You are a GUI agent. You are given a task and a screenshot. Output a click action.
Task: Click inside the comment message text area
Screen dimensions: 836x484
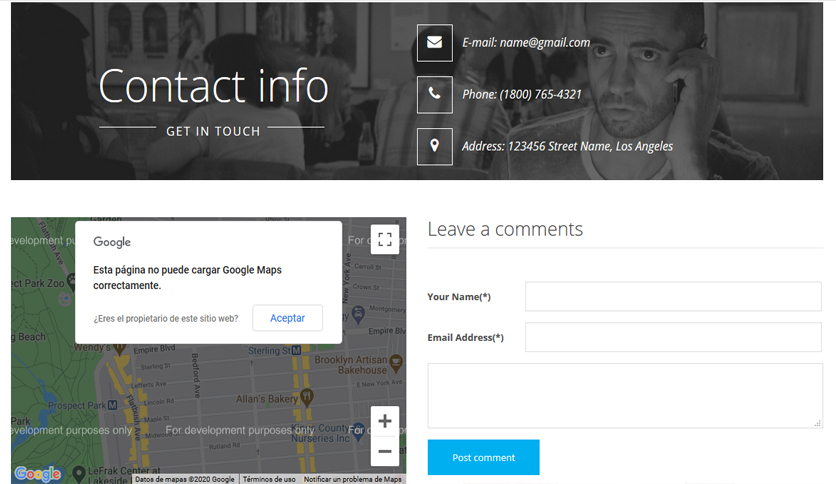coord(625,396)
